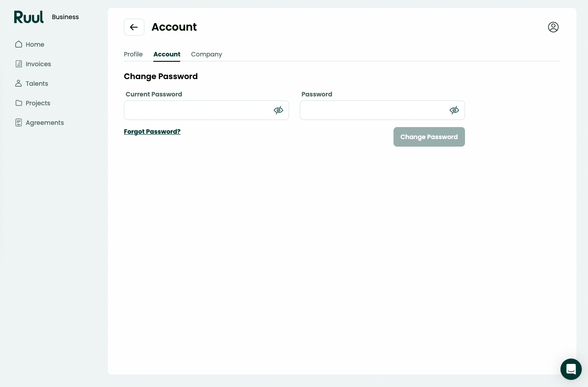Focus the new Password input field
Image resolution: width=588 pixels, height=387 pixels.
[382, 110]
